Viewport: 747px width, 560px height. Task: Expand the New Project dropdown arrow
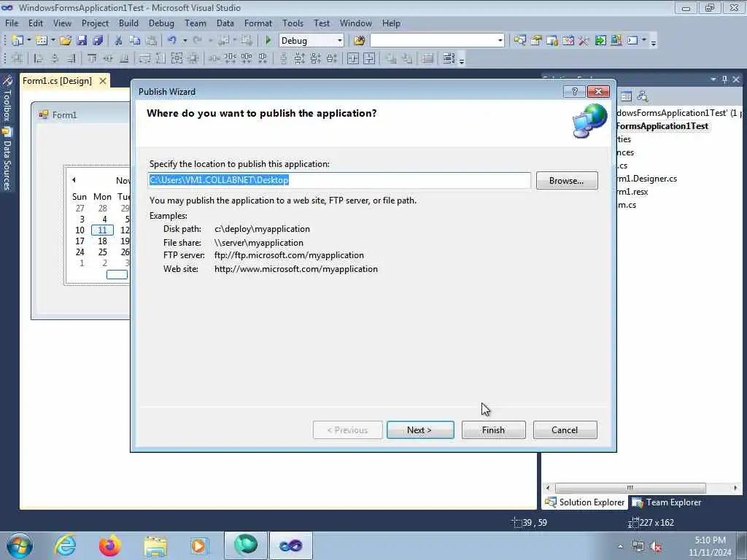point(28,41)
